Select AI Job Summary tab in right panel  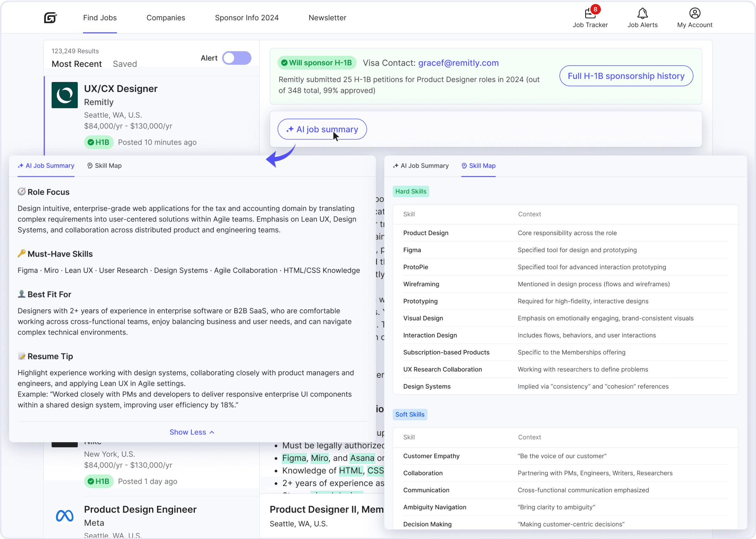[x=421, y=166]
